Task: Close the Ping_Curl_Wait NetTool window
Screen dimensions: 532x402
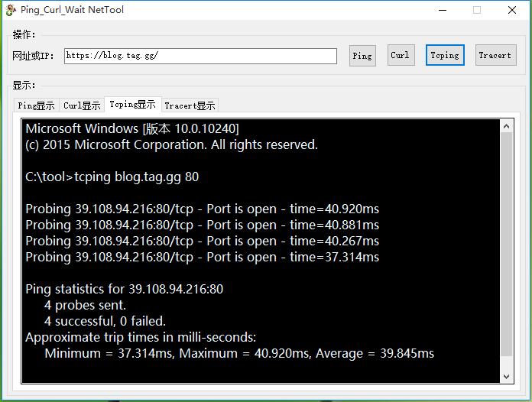Action: pos(512,10)
